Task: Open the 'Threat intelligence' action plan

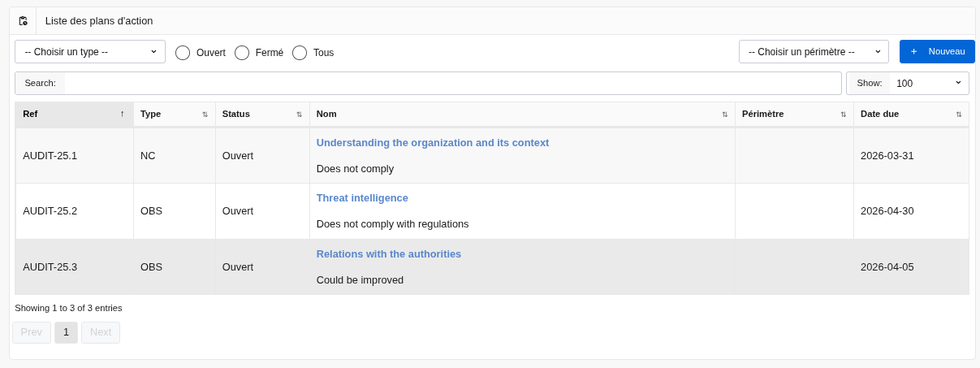Action: 362,198
